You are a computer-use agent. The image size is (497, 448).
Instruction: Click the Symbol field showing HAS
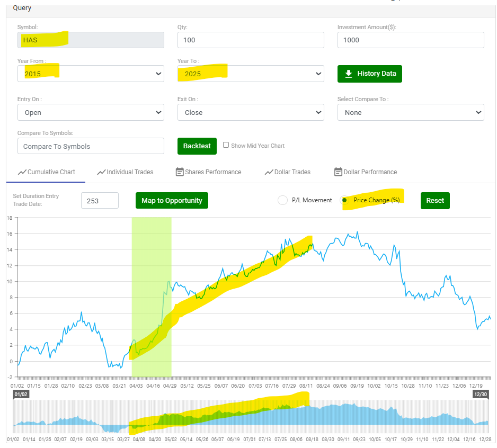tap(91, 40)
